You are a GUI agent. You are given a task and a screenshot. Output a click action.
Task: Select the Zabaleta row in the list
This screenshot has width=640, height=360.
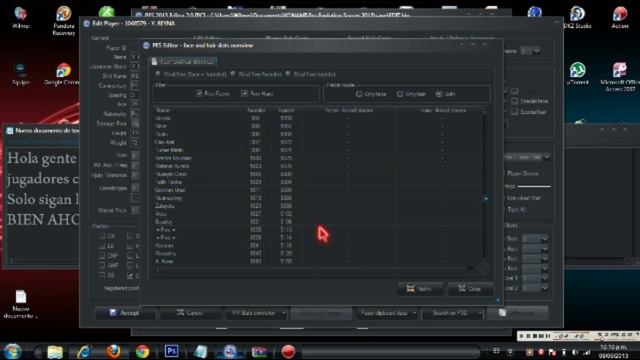point(318,206)
